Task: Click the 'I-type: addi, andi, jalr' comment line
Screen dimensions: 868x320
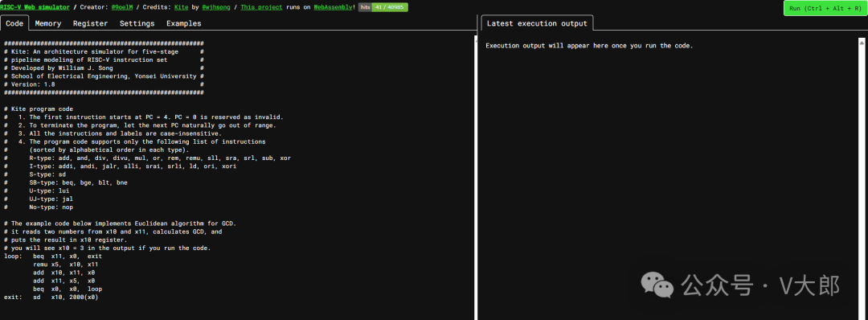Action: pos(121,166)
